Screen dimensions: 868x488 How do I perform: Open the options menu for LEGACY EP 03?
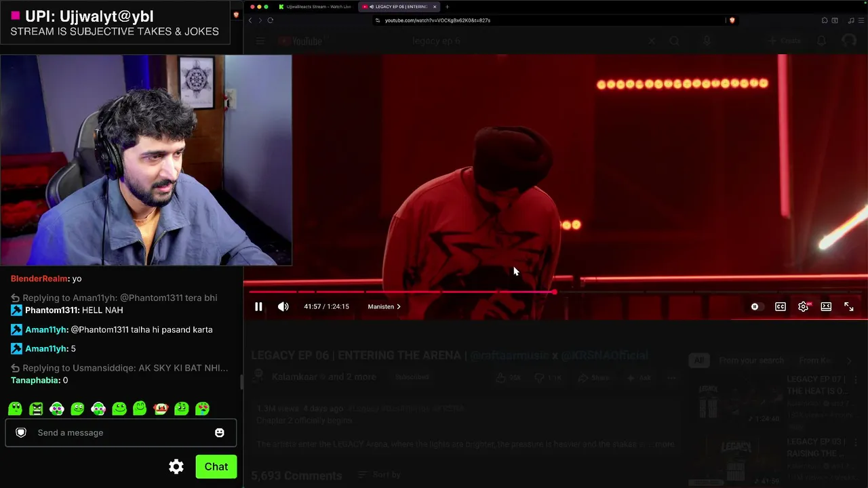pyautogui.click(x=856, y=442)
